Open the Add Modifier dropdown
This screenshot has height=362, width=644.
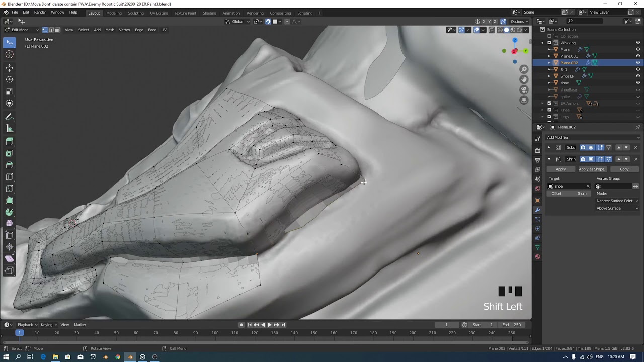click(x=593, y=137)
